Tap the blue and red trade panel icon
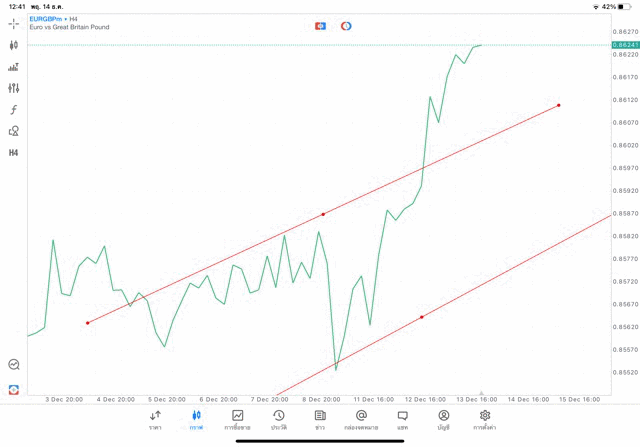640x447 pixels. (x=320, y=26)
